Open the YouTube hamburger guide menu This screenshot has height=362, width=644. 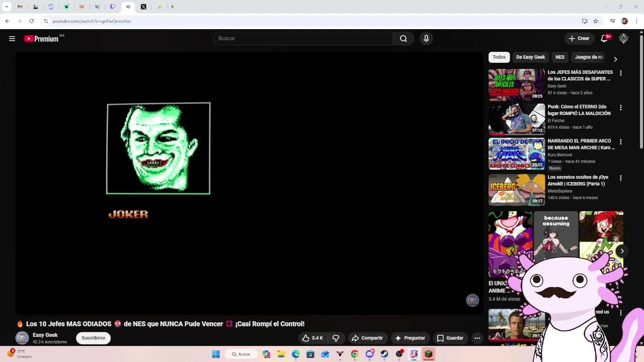(12, 39)
